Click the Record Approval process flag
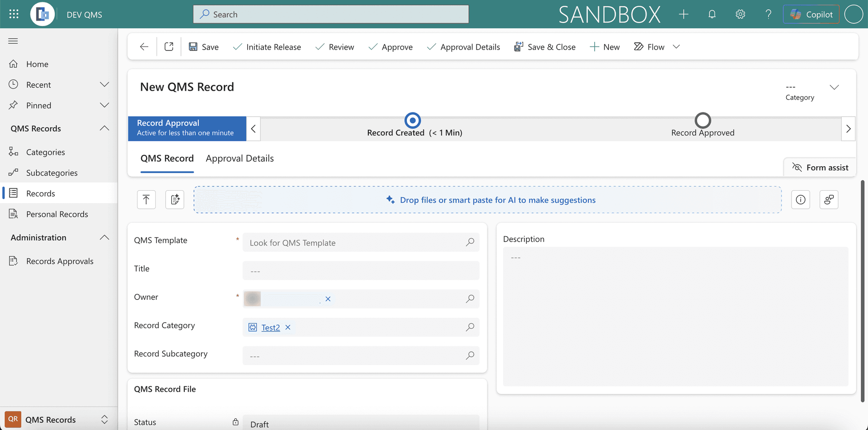868x430 pixels. pos(187,128)
